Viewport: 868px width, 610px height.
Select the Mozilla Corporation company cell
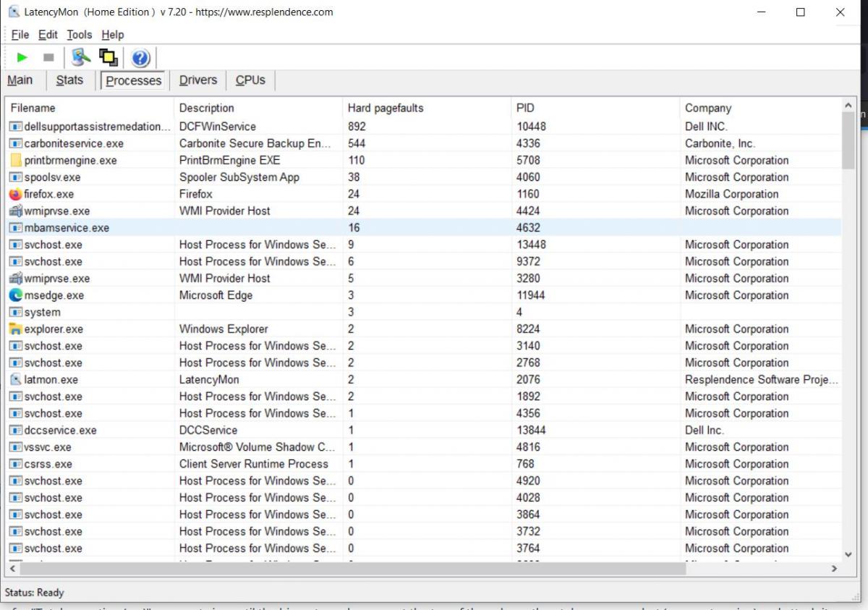click(x=732, y=194)
